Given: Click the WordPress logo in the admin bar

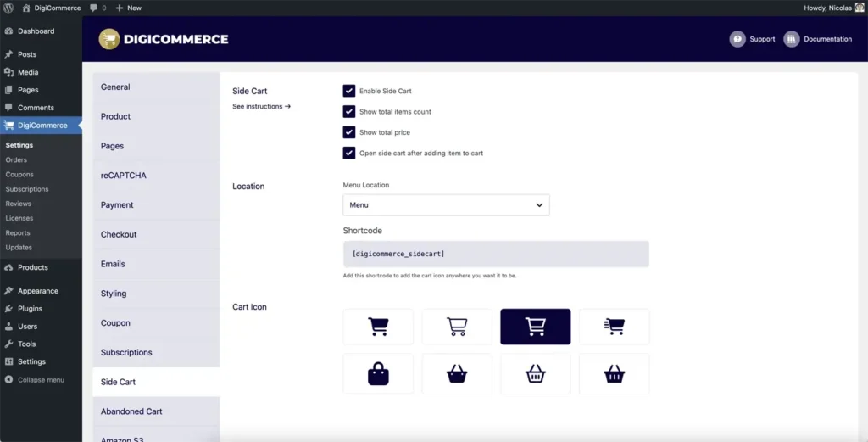Looking at the screenshot, I should point(8,8).
